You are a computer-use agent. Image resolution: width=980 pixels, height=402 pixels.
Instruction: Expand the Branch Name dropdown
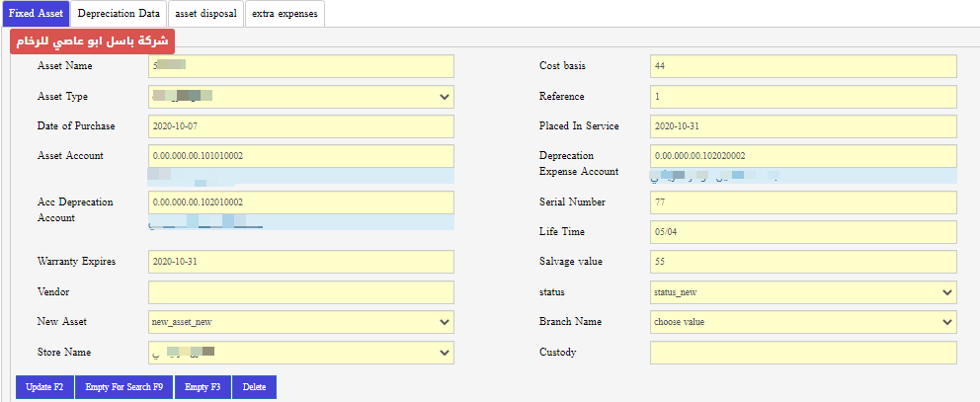(x=803, y=322)
